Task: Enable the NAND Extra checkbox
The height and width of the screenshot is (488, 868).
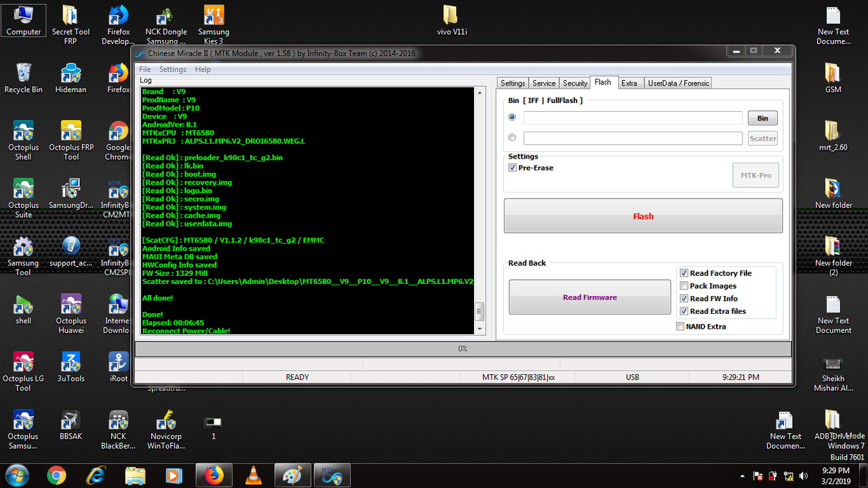Action: [x=680, y=327]
